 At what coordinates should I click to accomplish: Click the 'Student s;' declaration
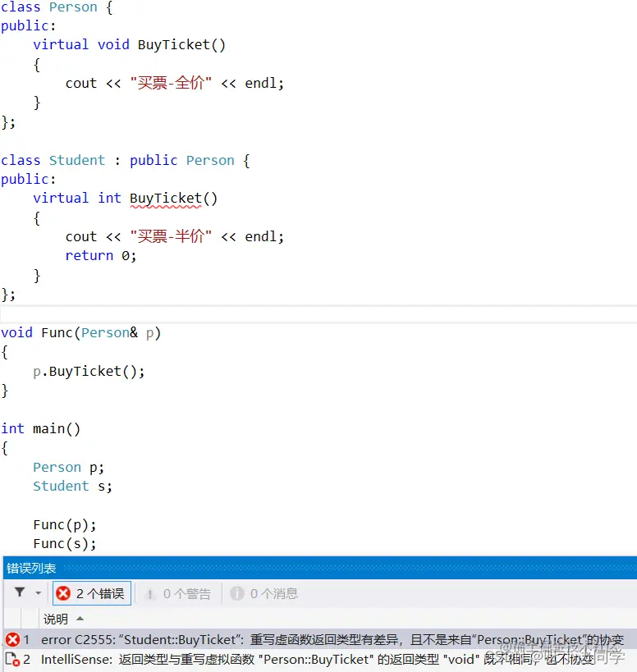(x=73, y=487)
